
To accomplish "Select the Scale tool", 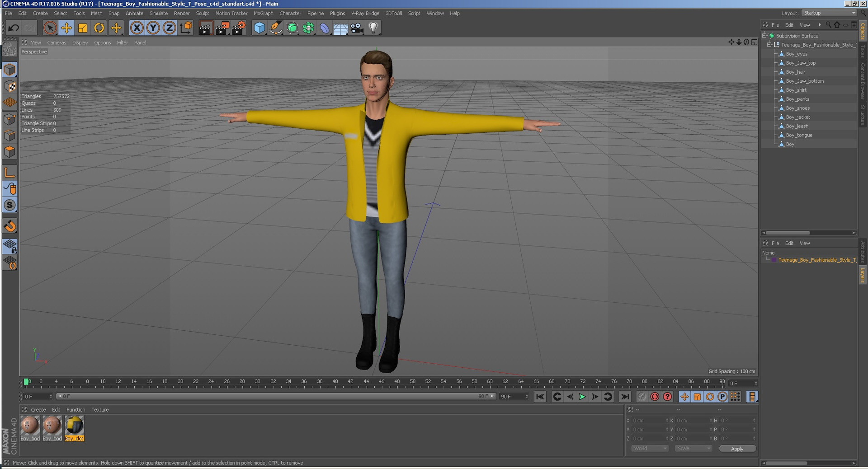I will click(x=83, y=28).
